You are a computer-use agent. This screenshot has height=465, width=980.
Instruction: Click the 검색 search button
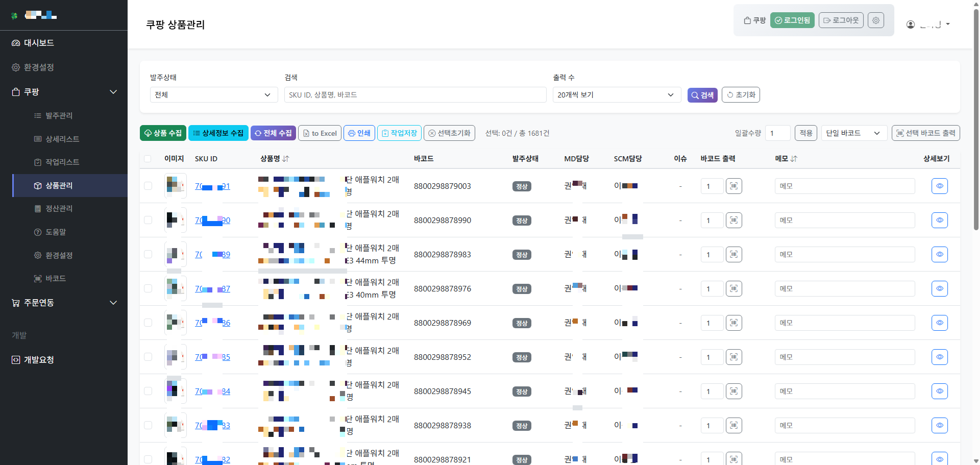tap(702, 95)
